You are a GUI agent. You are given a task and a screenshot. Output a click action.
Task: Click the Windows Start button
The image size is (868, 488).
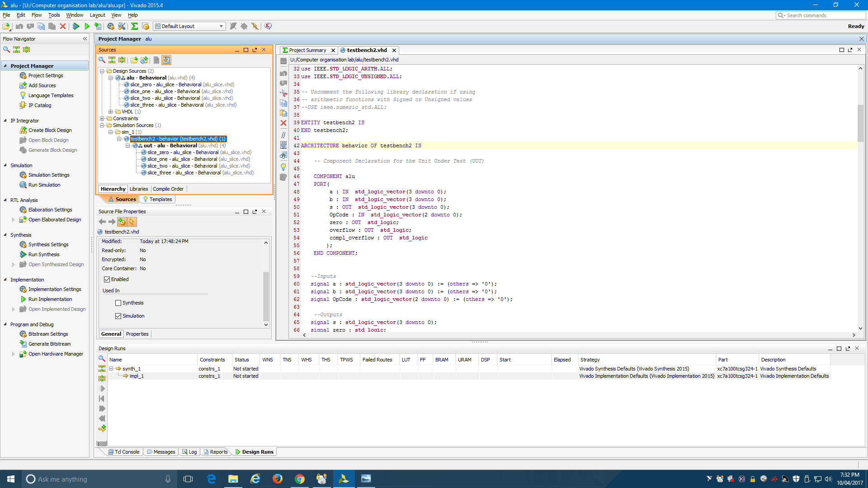click(x=11, y=479)
